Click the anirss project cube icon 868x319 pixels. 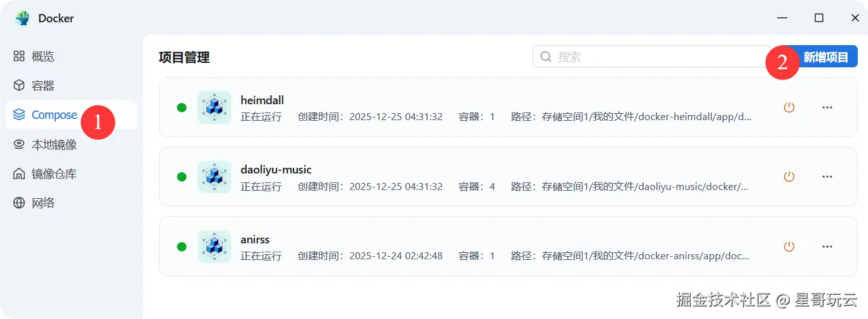coord(215,247)
